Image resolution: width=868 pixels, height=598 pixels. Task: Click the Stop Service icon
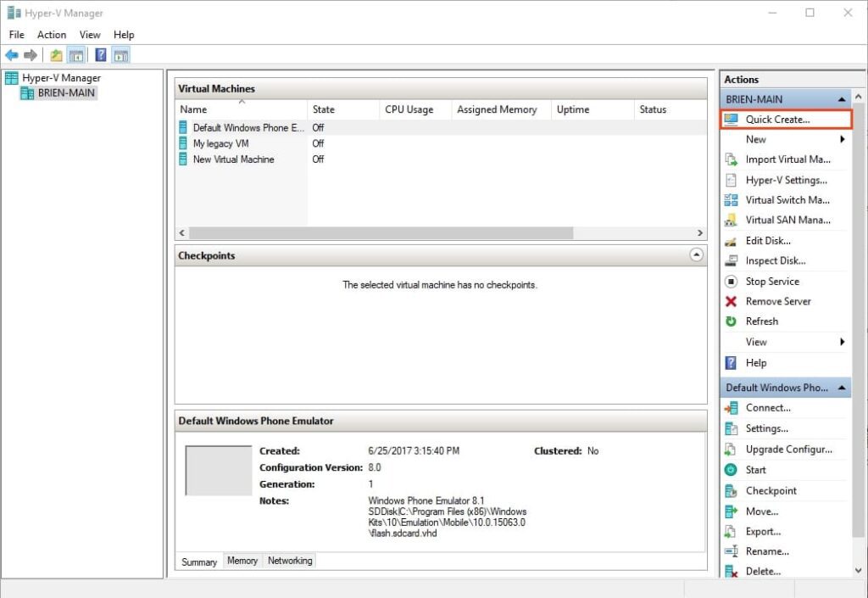coord(731,282)
